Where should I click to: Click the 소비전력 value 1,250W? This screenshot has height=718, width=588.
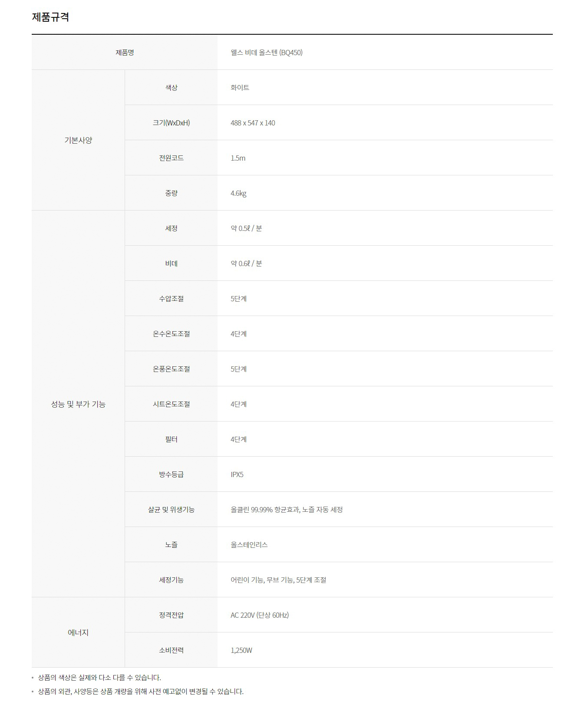click(x=241, y=650)
